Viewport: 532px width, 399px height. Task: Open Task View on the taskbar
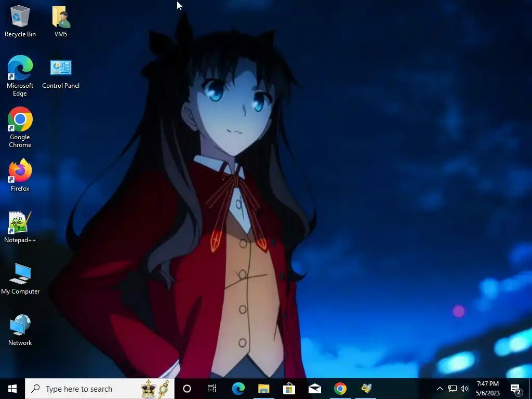point(212,389)
